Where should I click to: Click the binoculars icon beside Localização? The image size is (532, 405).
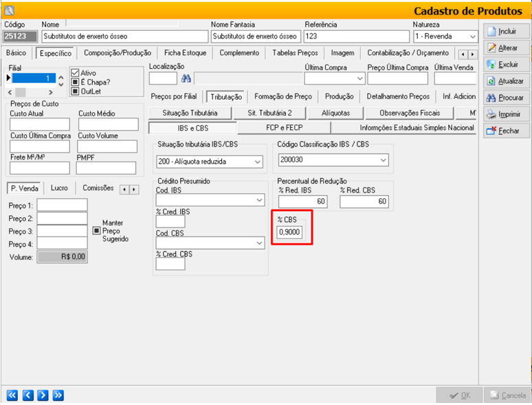click(x=186, y=78)
